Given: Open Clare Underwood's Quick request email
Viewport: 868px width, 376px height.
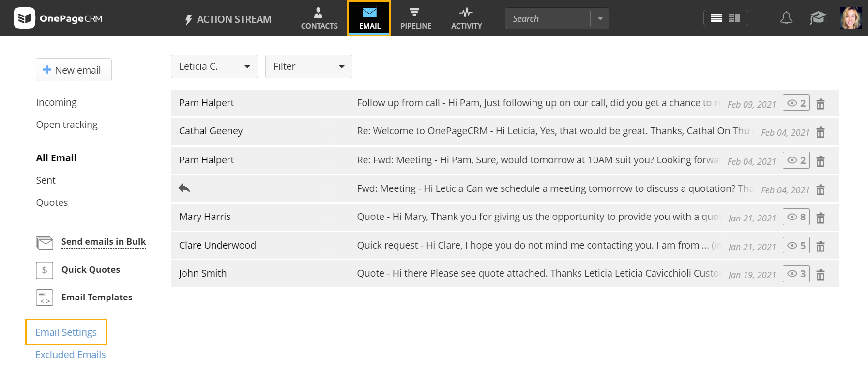Looking at the screenshot, I should [504, 245].
